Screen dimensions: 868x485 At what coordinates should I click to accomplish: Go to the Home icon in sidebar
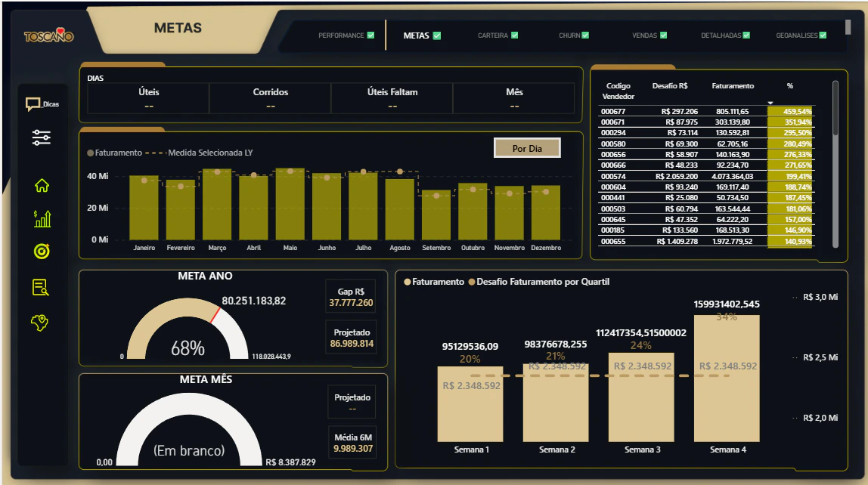(42, 185)
